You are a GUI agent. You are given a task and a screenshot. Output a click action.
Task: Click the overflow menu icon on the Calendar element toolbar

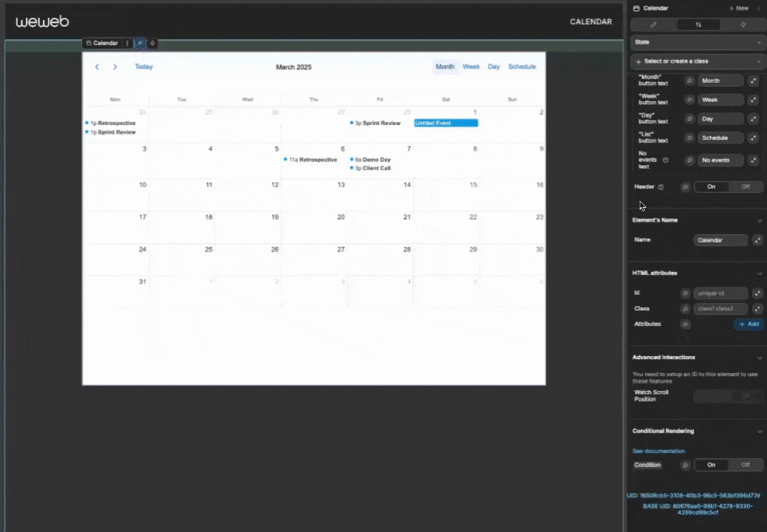tap(127, 43)
